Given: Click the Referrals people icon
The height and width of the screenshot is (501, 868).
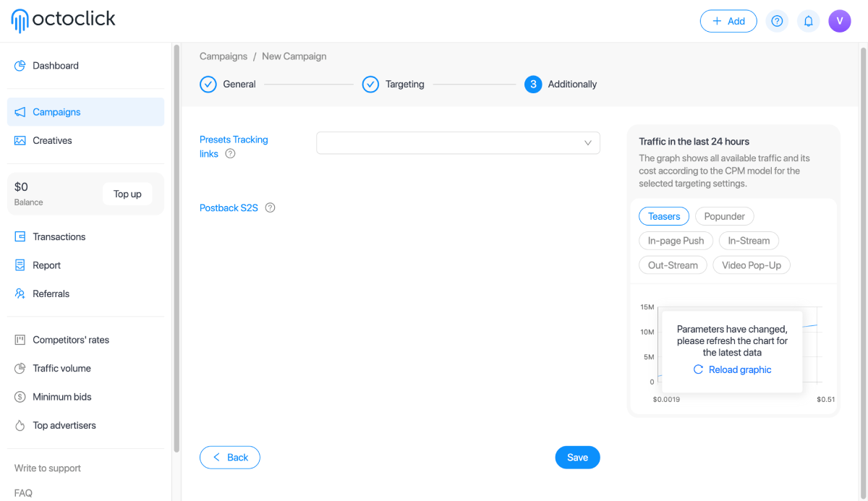Looking at the screenshot, I should (20, 294).
